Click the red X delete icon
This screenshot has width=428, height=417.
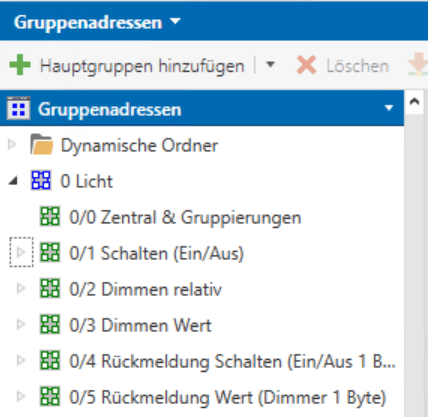click(x=306, y=65)
